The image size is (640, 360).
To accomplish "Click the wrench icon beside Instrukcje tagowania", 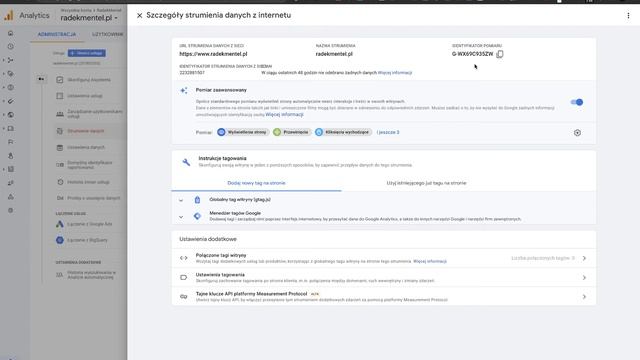I will (x=186, y=162).
